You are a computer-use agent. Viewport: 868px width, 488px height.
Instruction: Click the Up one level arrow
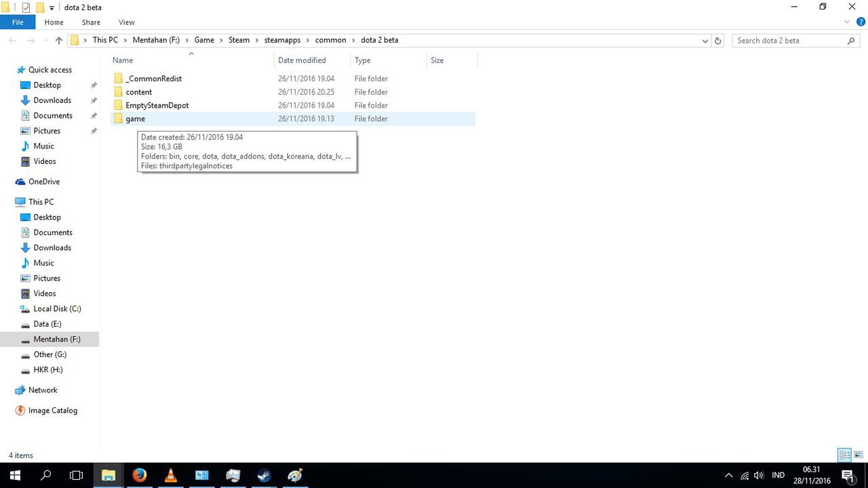(x=59, y=41)
